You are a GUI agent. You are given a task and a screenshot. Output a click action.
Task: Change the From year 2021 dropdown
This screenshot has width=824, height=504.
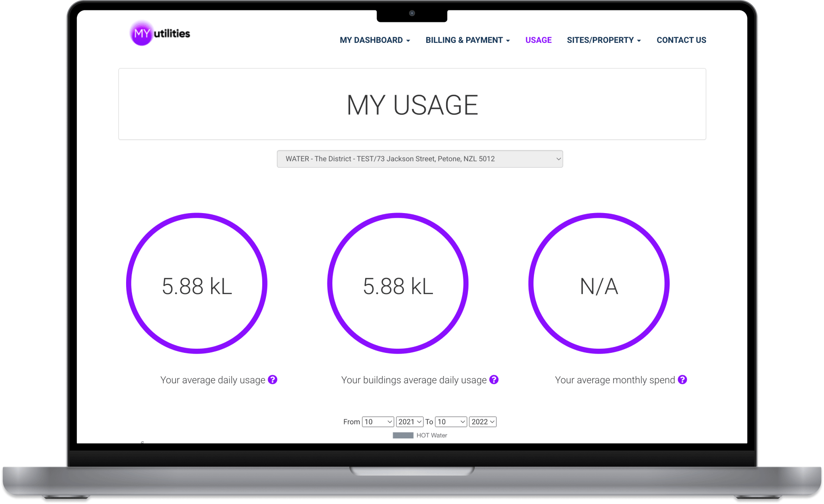coord(409,422)
